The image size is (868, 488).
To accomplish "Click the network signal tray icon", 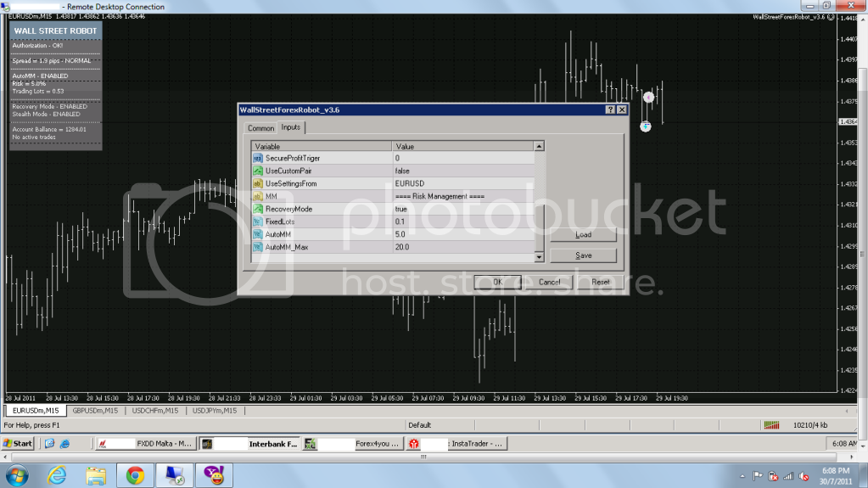I will coord(788,476).
